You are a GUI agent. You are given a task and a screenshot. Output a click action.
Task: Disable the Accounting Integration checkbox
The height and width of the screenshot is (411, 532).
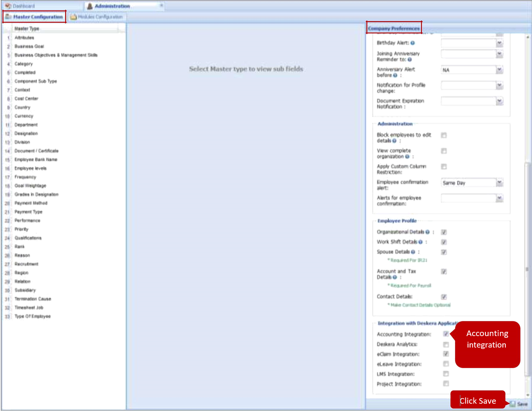(445, 334)
